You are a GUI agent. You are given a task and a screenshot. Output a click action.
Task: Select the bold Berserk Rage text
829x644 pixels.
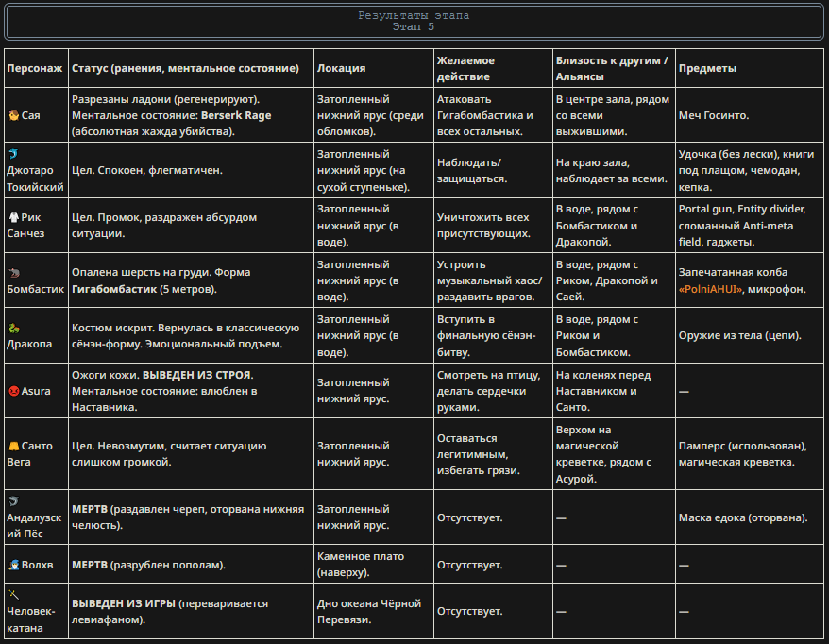click(x=236, y=115)
